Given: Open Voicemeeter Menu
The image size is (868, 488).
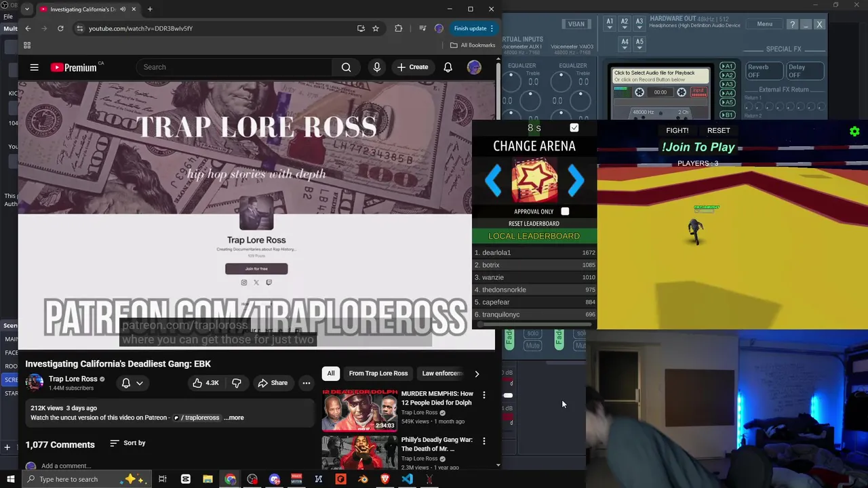Looking at the screenshot, I should pos(764,24).
